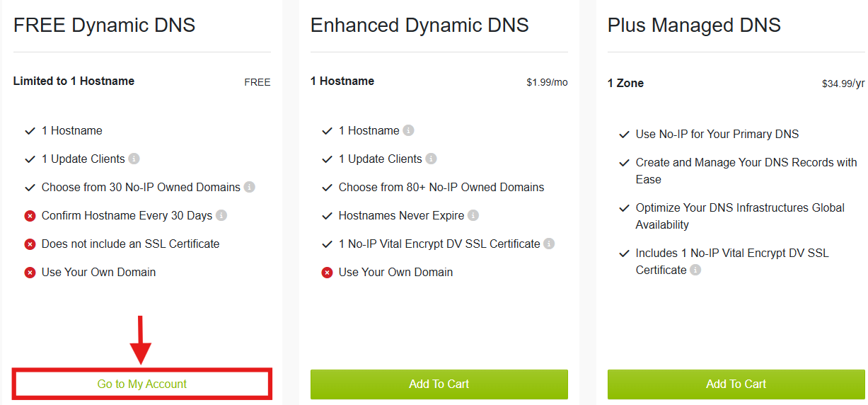The image size is (868, 405).
Task: Click the Plus Managed DNS heading
Action: pyautogui.click(x=694, y=25)
